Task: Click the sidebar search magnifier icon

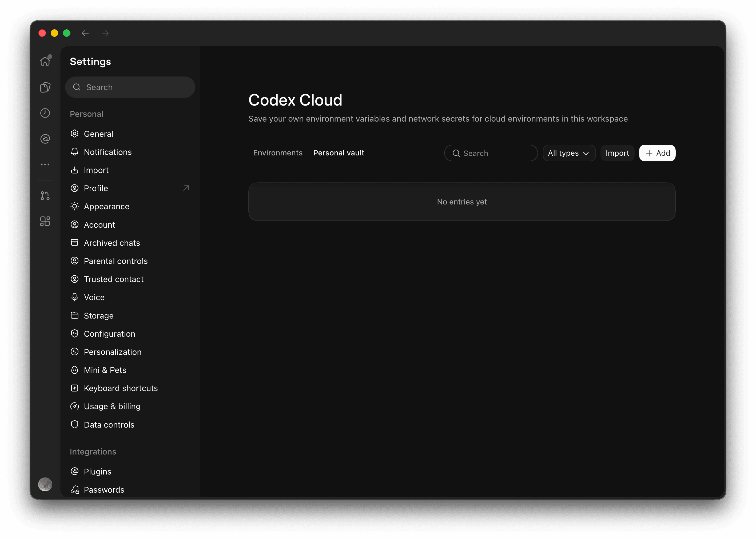Action: coord(77,87)
